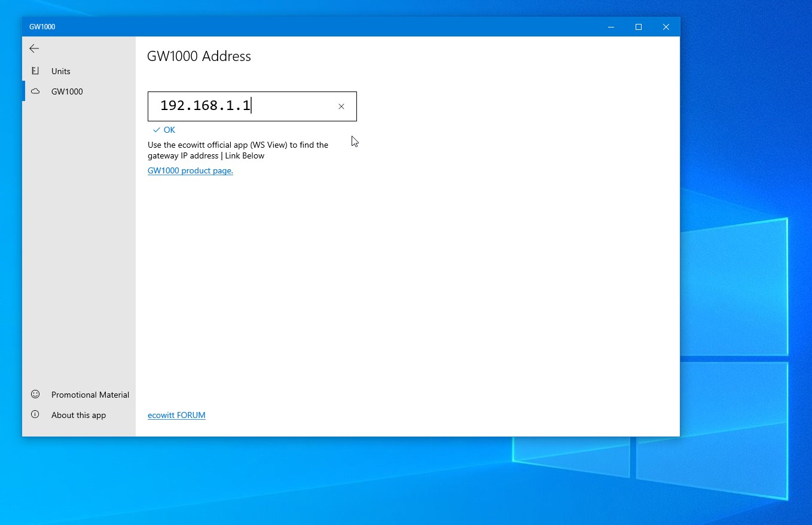Click the GW1000 Address heading
Image resolution: width=812 pixels, height=525 pixels.
pyautogui.click(x=199, y=56)
